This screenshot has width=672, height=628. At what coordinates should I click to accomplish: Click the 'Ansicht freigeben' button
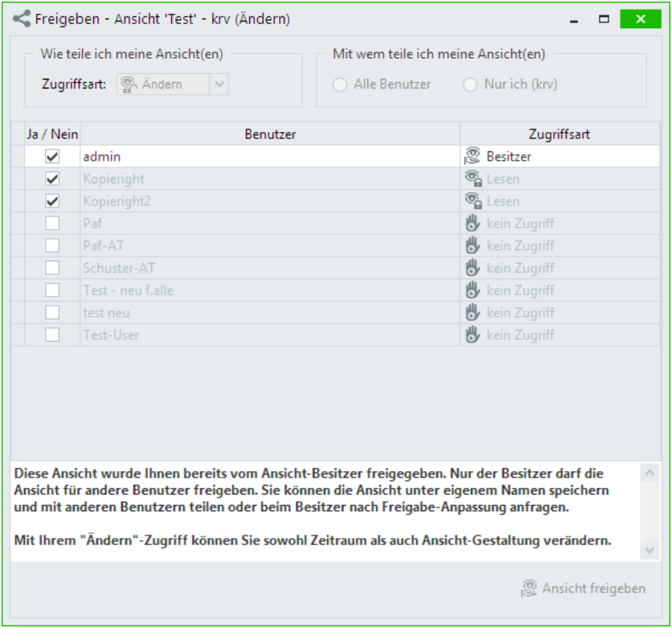pyautogui.click(x=584, y=589)
